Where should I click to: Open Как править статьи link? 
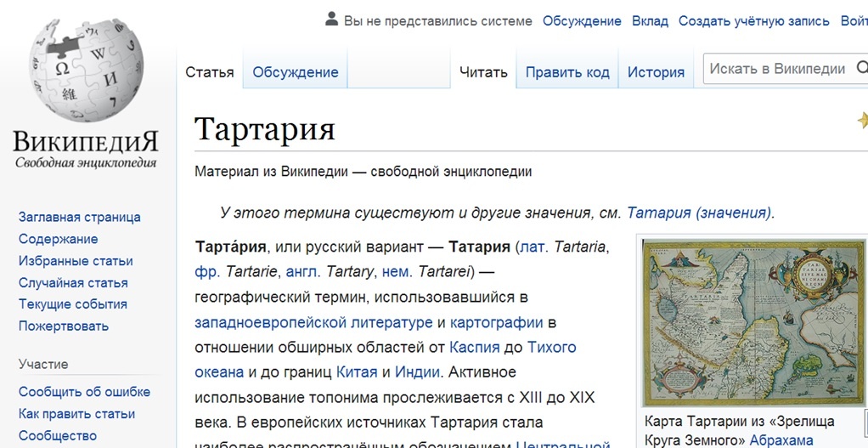[77, 414]
